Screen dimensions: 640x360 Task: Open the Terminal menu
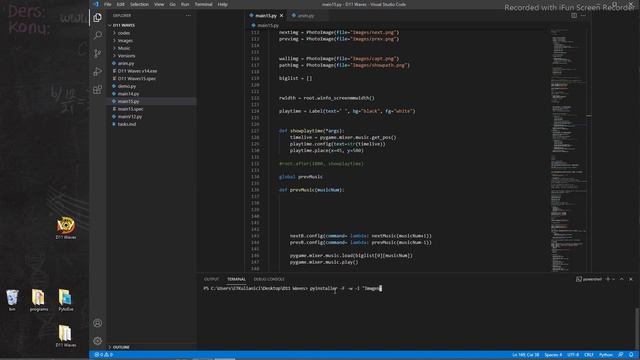coord(203,4)
